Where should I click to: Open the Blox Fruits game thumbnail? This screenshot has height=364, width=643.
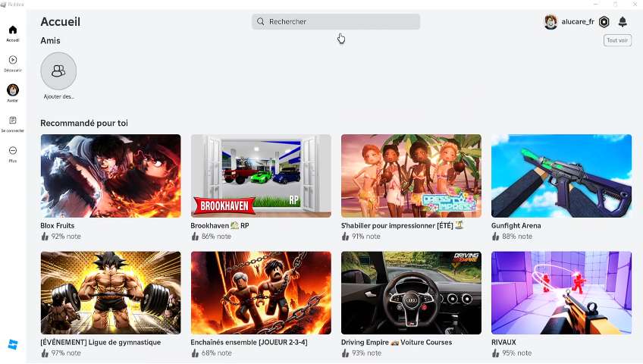pyautogui.click(x=111, y=176)
